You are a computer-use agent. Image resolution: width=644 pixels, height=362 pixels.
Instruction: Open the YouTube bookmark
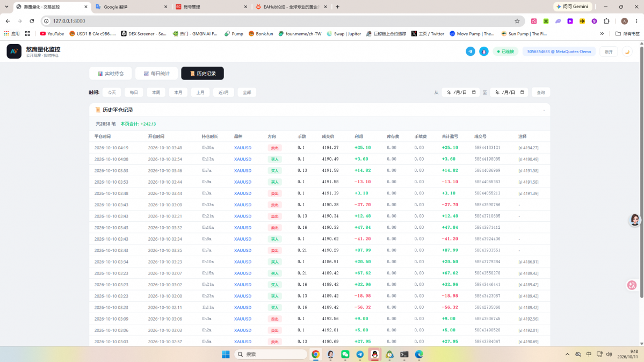(52, 34)
